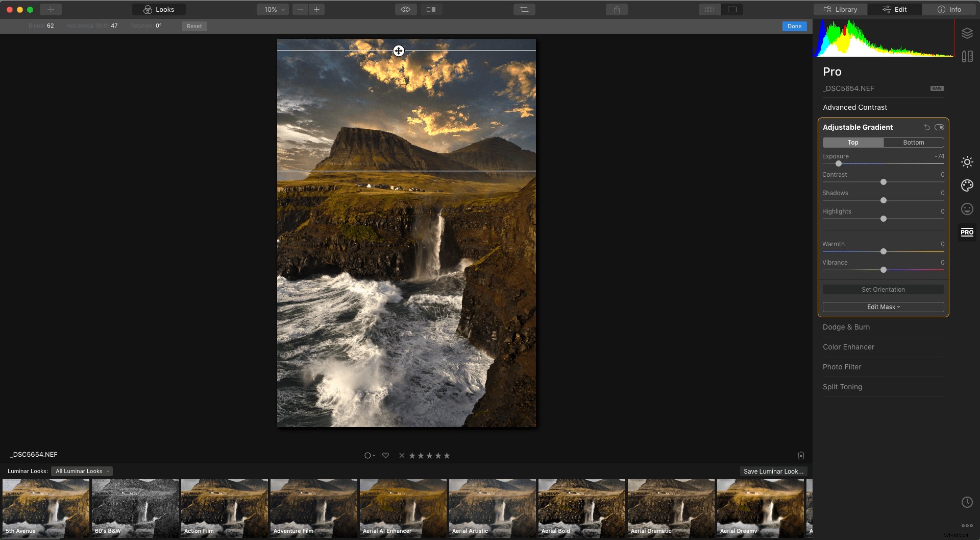
Task: Switch to gallery grid view icon
Action: [x=709, y=9]
